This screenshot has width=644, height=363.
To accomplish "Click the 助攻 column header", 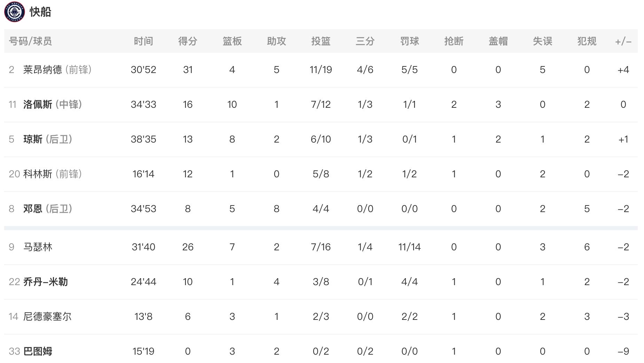I will coord(276,41).
